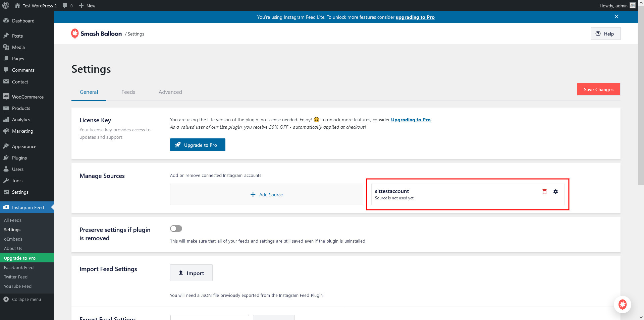Switch to the Advanced tab
644x320 pixels.
(170, 92)
